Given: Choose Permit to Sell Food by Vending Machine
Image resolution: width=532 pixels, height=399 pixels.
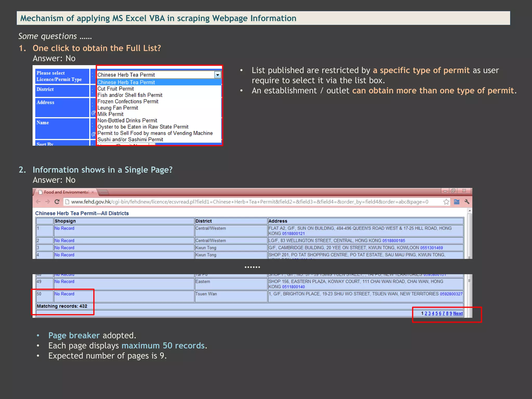Looking at the screenshot, I should 159,133.
